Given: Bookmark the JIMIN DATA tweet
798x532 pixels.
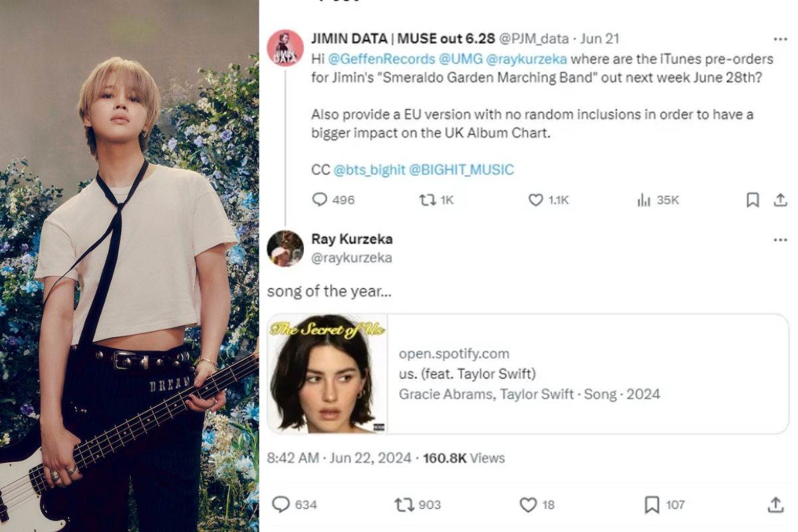Looking at the screenshot, I should tap(752, 199).
